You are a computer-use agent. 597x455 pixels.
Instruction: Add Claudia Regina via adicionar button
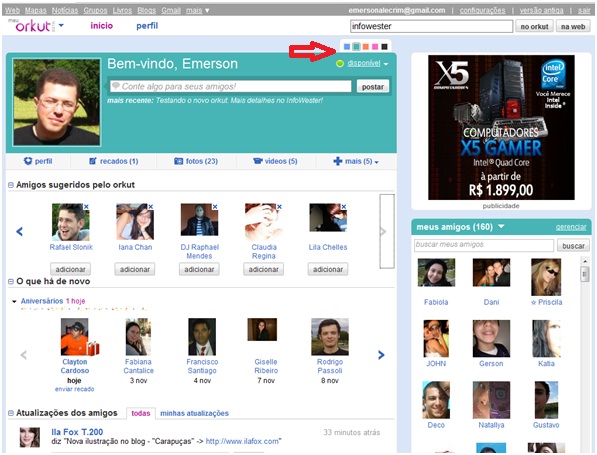point(263,270)
